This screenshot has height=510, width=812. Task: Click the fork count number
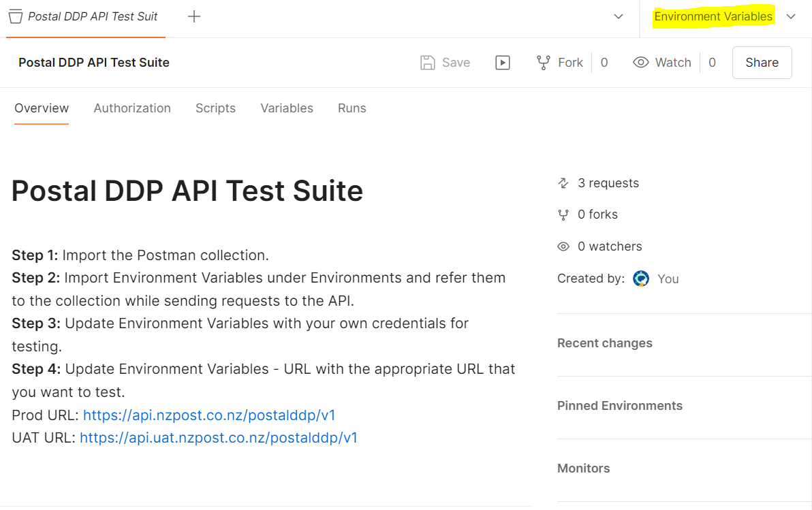click(604, 63)
